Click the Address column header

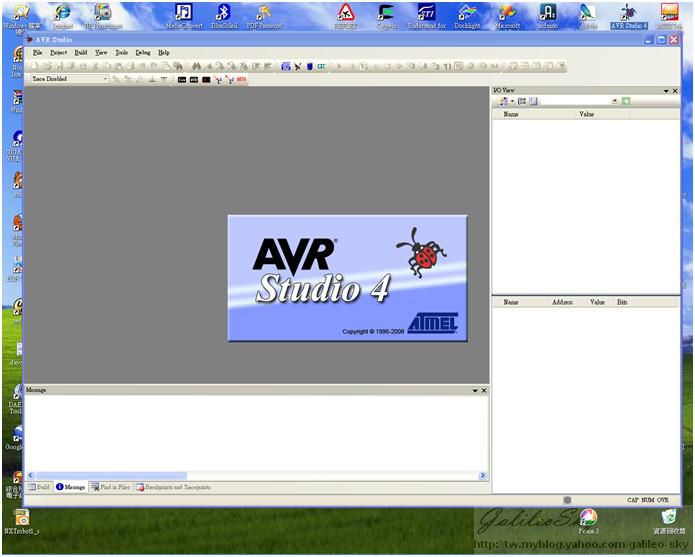(x=562, y=302)
